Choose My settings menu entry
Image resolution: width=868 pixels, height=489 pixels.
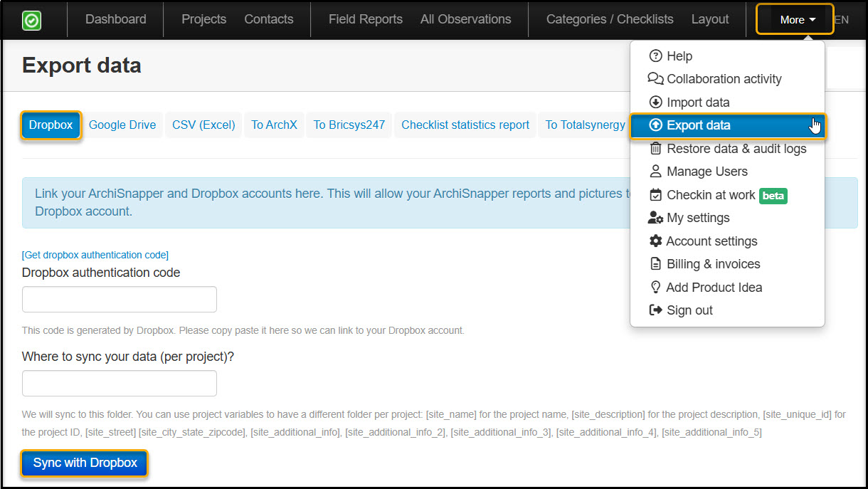pyautogui.click(x=727, y=218)
